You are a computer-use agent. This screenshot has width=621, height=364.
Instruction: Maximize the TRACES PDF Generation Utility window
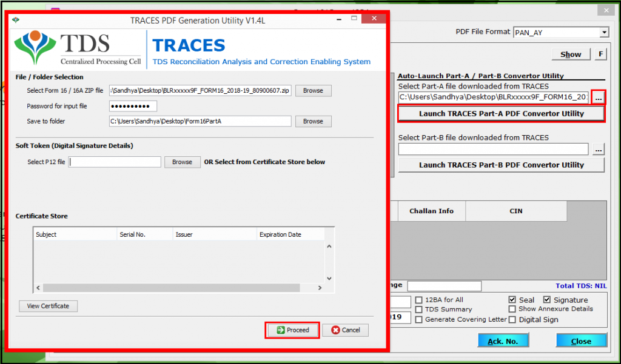[x=354, y=19]
